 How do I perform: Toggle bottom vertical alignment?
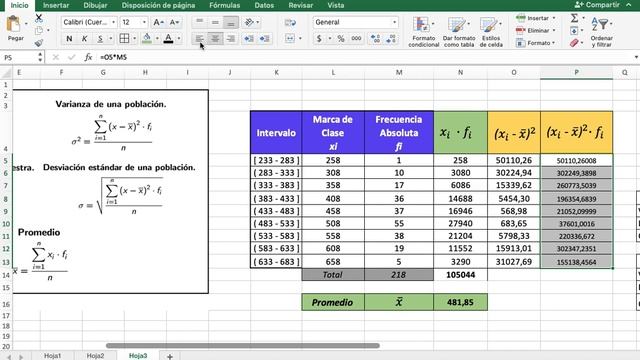click(x=231, y=22)
